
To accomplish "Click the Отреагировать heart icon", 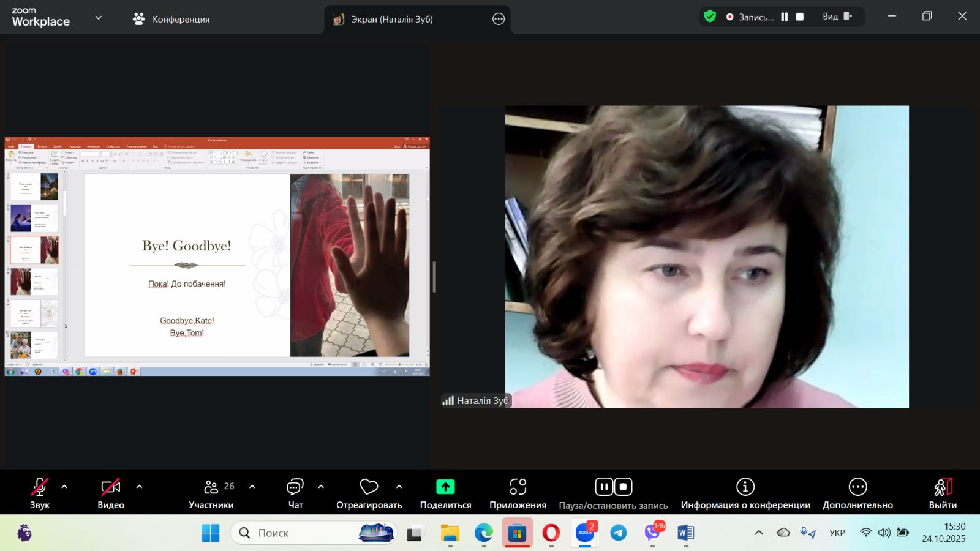I will point(369,487).
